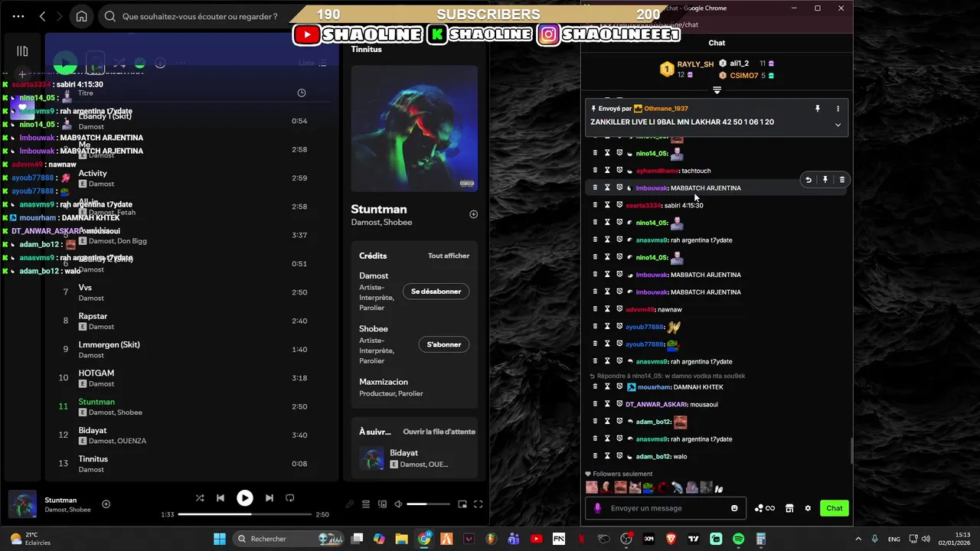The height and width of the screenshot is (551, 980).
Task: Open YouTube app on the taskbar
Action: click(x=536, y=539)
